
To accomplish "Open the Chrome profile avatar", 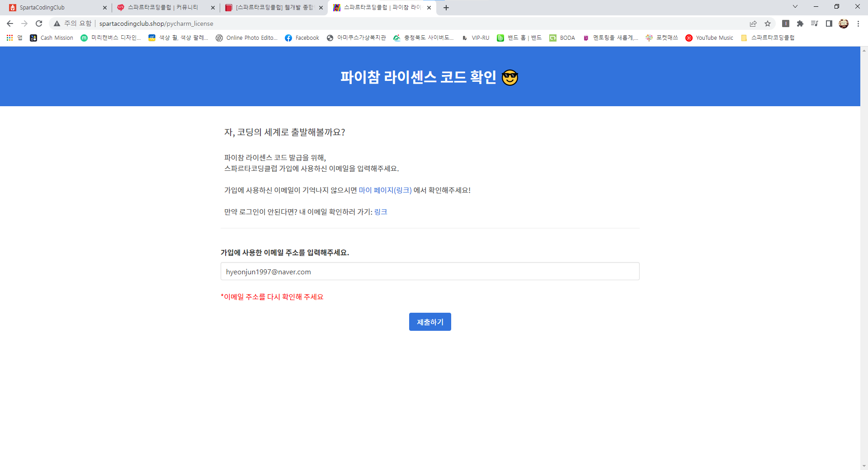I will pyautogui.click(x=844, y=23).
